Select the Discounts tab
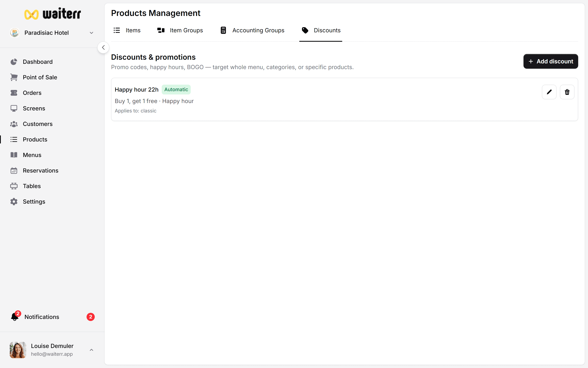The width and height of the screenshot is (588, 368). click(321, 30)
